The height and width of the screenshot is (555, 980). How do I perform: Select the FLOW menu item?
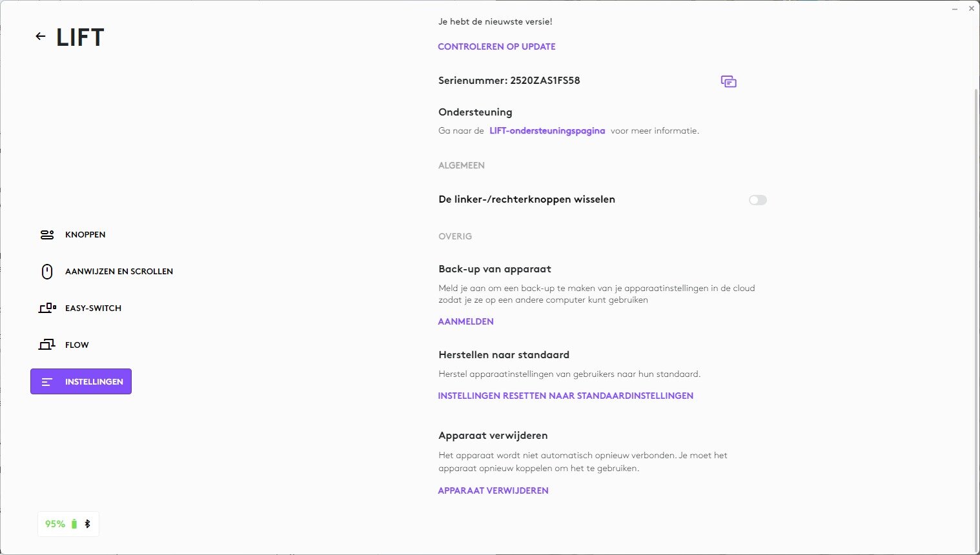tap(77, 345)
